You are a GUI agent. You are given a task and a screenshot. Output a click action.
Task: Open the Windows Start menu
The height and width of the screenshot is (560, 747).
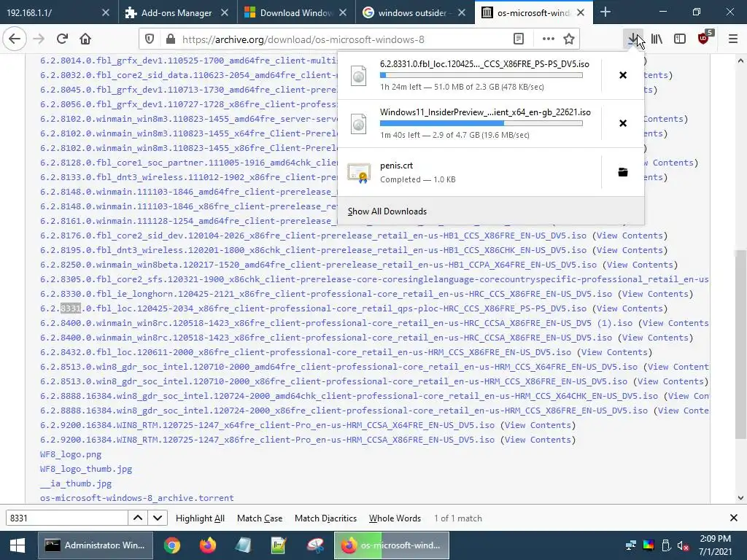[x=18, y=545]
